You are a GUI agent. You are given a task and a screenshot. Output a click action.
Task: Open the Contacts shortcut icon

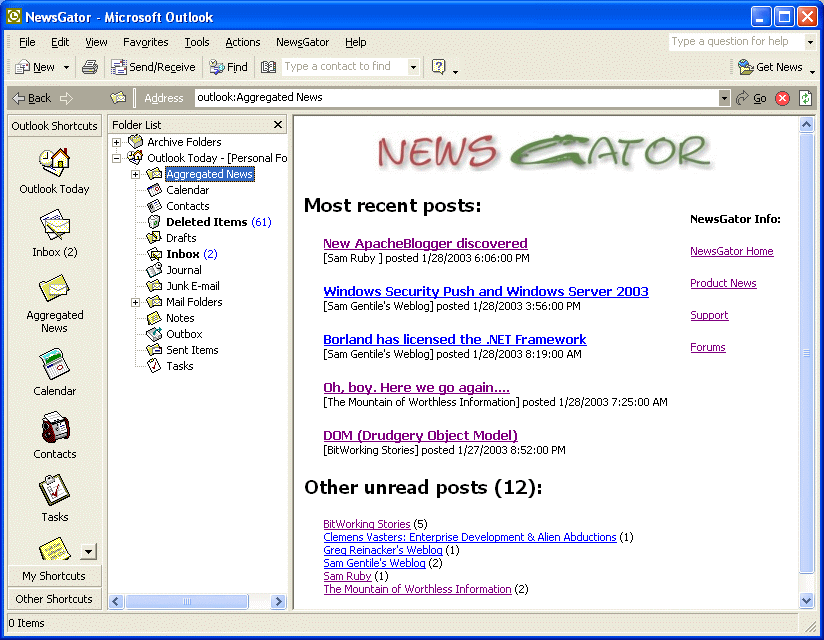coord(55,427)
